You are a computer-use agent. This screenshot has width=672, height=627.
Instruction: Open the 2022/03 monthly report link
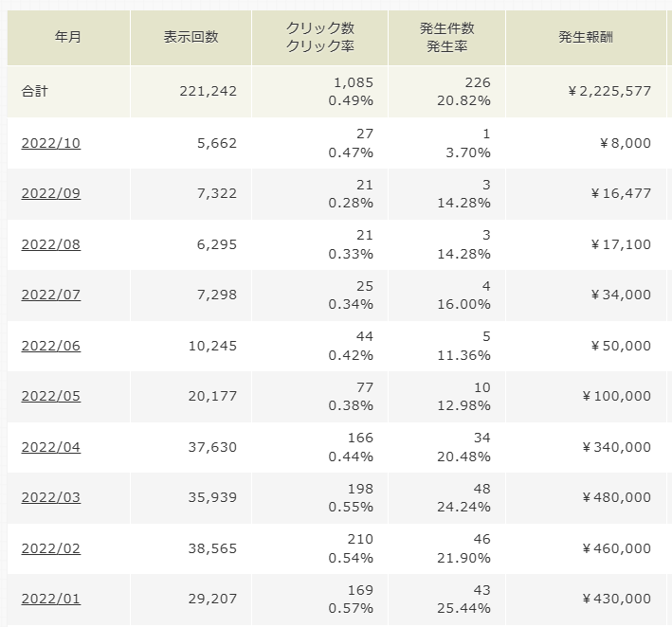(x=50, y=497)
